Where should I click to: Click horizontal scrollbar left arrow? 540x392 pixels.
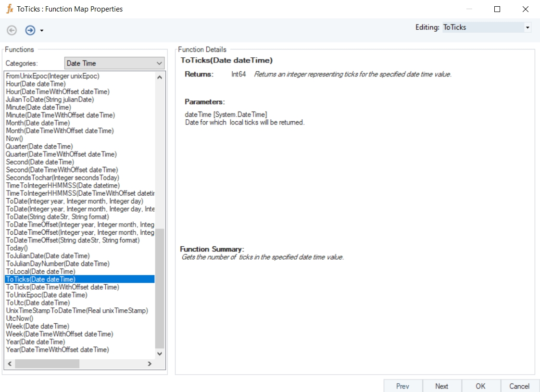click(9, 364)
